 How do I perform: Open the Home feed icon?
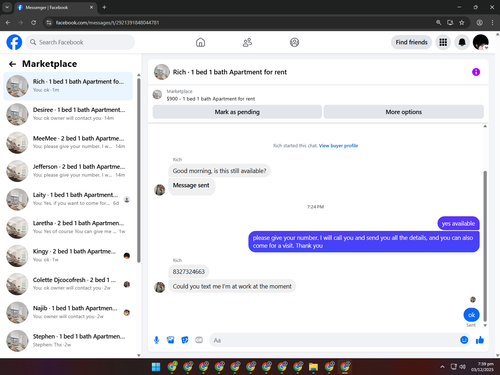pos(200,42)
